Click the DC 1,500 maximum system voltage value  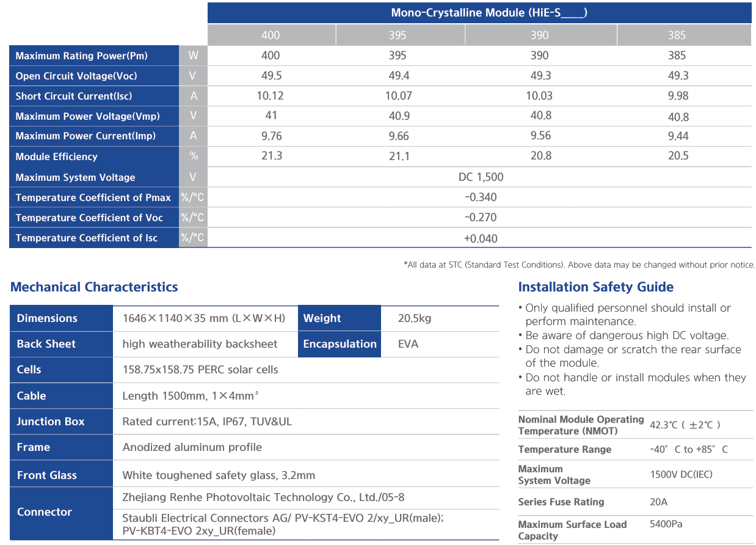(x=481, y=177)
